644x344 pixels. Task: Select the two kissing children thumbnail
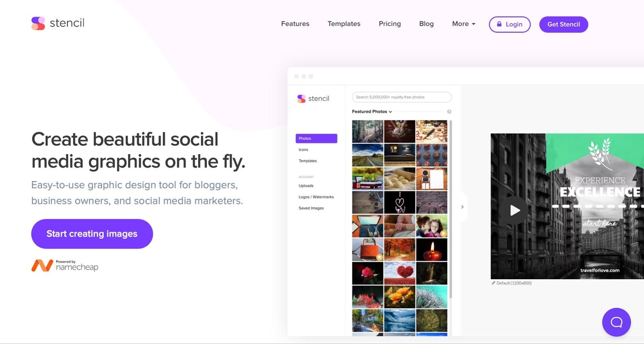[431, 226]
